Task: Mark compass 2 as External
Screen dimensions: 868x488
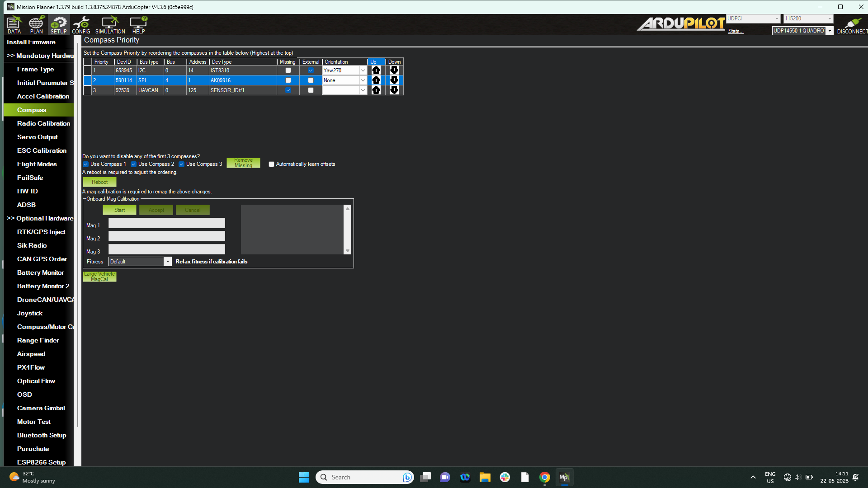Action: pos(311,80)
